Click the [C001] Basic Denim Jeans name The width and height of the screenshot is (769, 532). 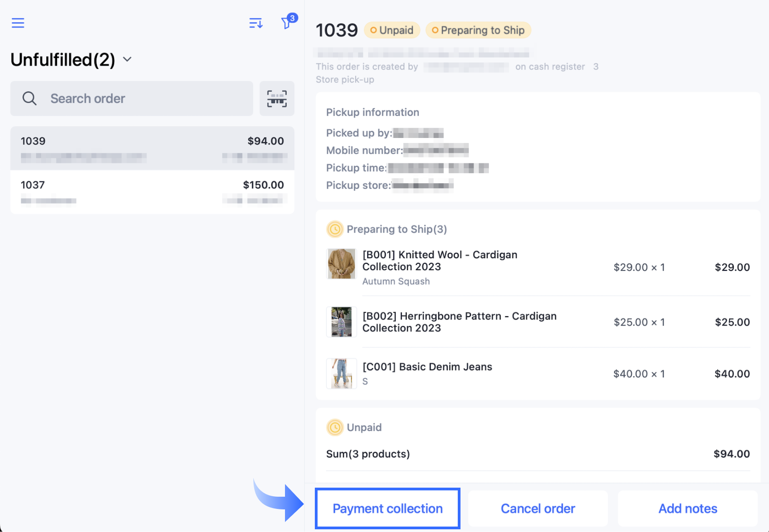pyautogui.click(x=427, y=367)
